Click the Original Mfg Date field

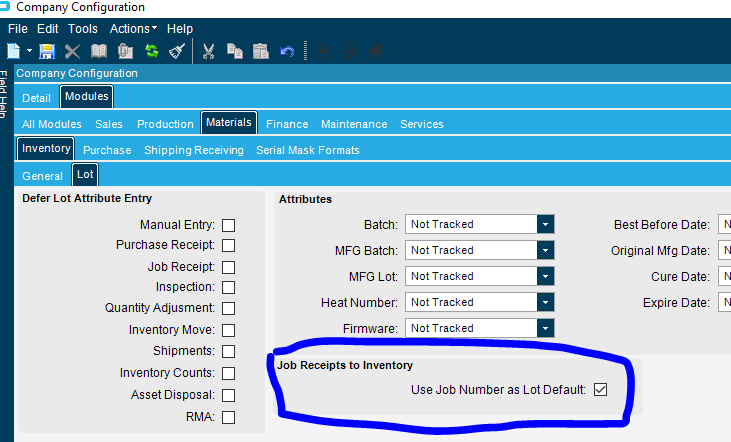pyautogui.click(x=724, y=250)
